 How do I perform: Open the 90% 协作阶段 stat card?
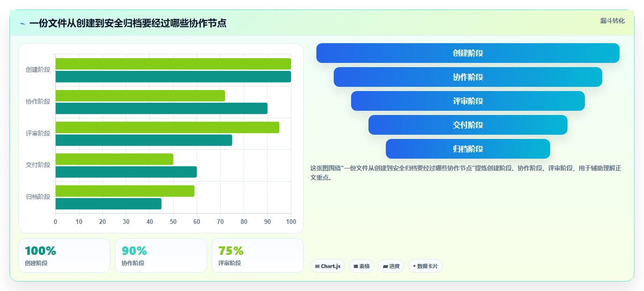click(x=161, y=255)
